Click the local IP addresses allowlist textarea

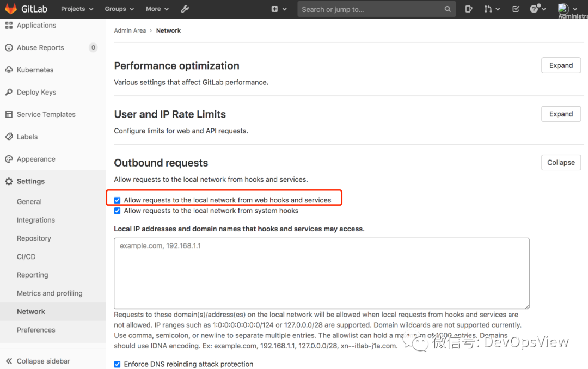click(x=322, y=273)
